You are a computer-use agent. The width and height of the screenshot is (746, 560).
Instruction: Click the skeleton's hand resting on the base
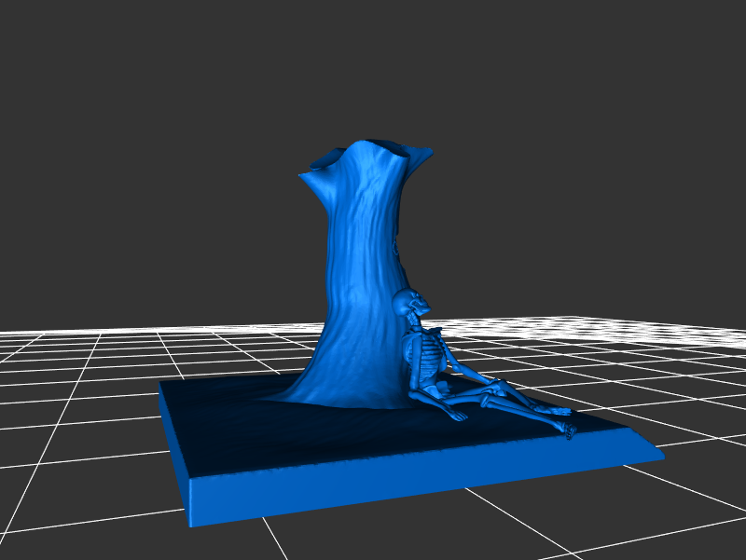pyautogui.click(x=457, y=416)
